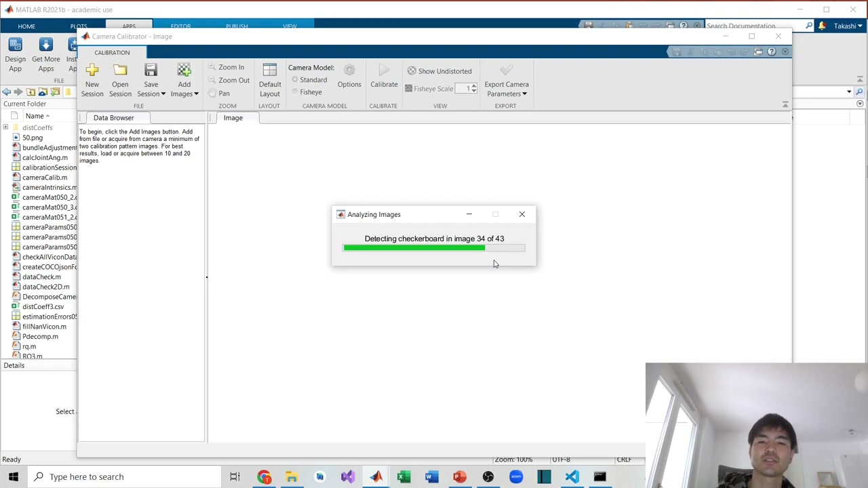The height and width of the screenshot is (488, 868).
Task: Click the Details panel header
Action: click(x=39, y=365)
